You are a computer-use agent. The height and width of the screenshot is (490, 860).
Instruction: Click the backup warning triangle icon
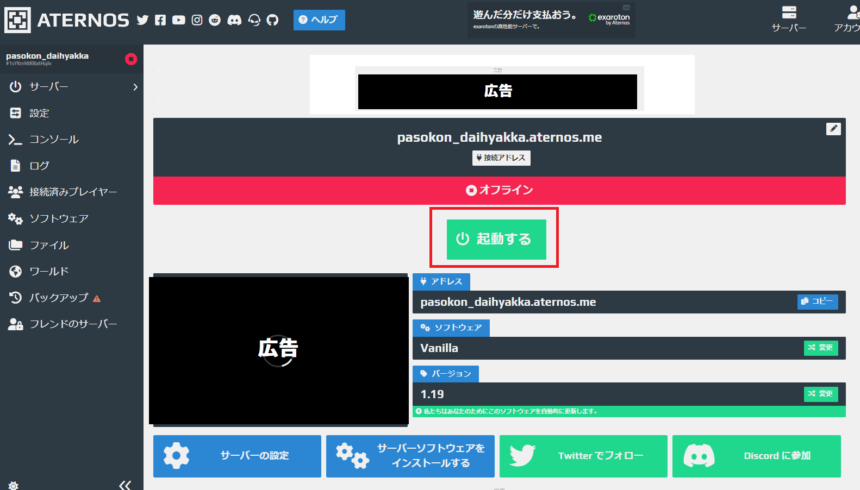pyautogui.click(x=97, y=298)
